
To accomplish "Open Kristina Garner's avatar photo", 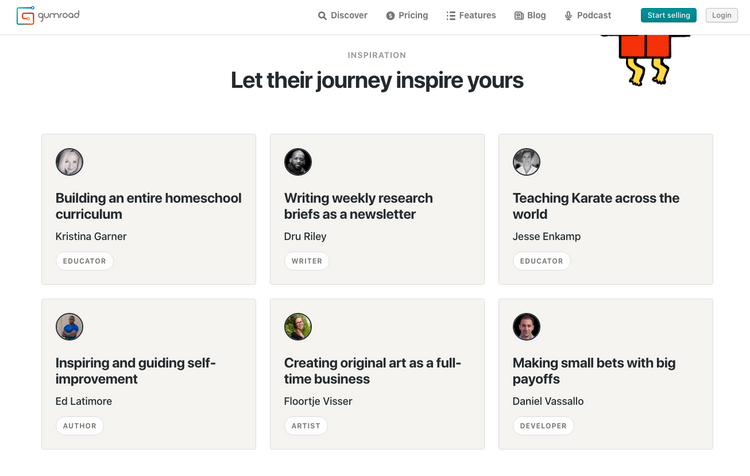I will [69, 162].
